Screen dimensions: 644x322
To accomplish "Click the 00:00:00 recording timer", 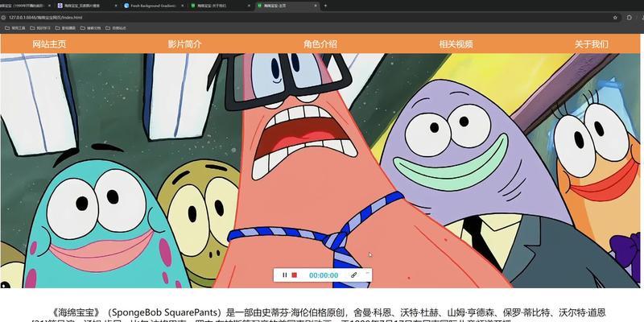I will tap(324, 275).
